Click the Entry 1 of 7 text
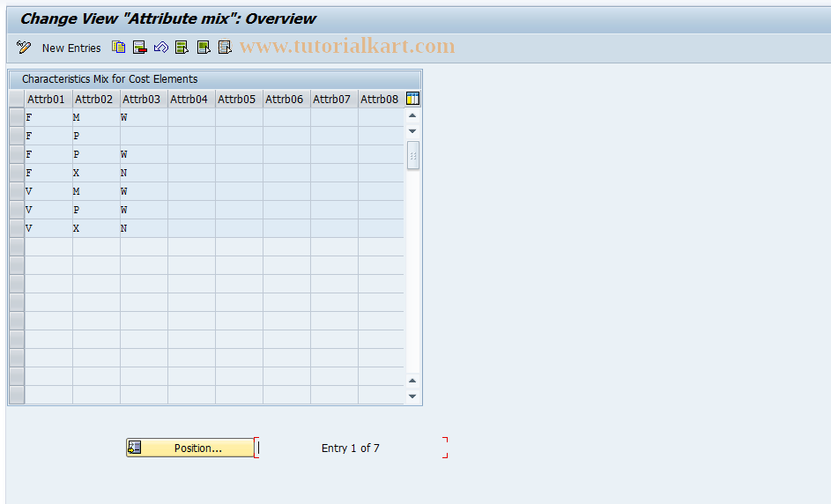 351,448
